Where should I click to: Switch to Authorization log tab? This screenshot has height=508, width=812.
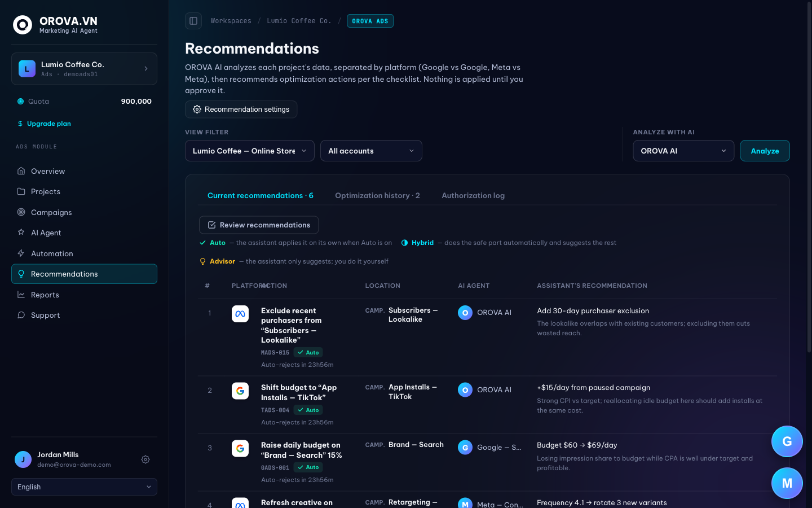473,195
